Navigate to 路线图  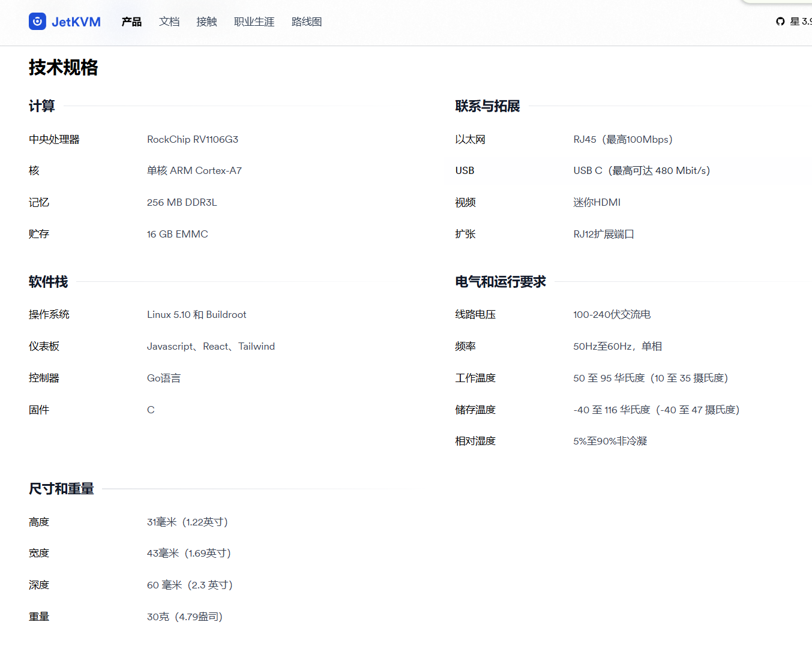307,22
